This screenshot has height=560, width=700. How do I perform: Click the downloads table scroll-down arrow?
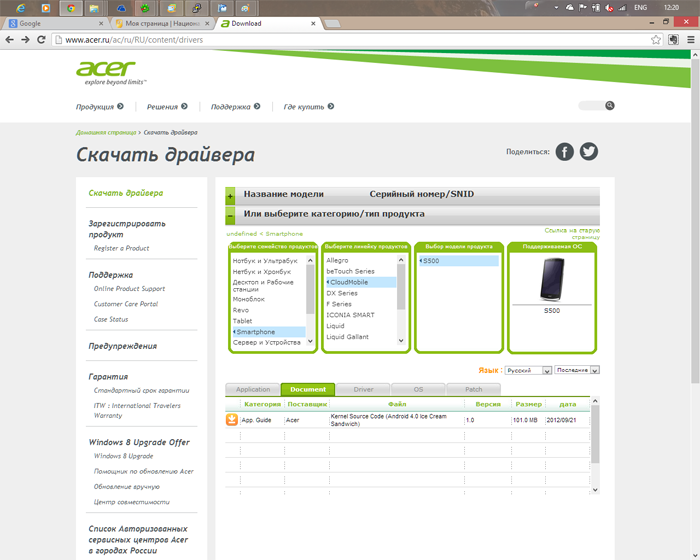pyautogui.click(x=595, y=490)
